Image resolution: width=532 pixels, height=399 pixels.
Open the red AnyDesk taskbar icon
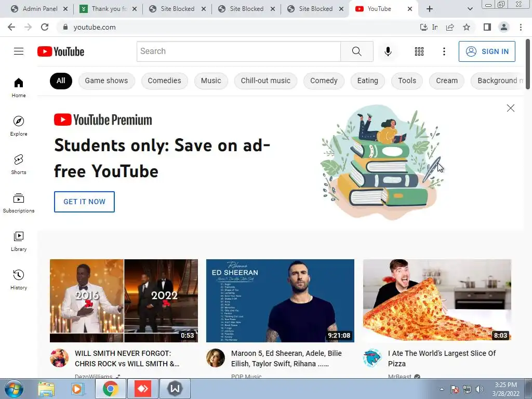pyautogui.click(x=143, y=389)
